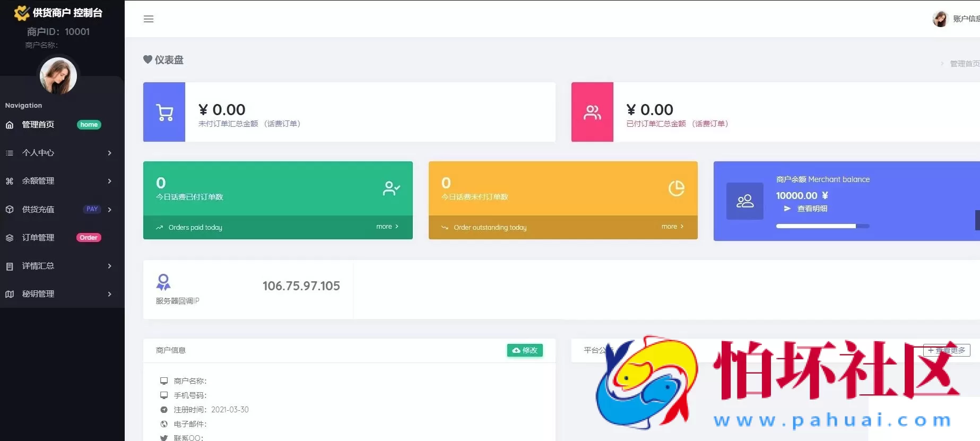This screenshot has width=980, height=441.
Task: Open the 订单管理 menu item
Action: pyautogui.click(x=38, y=238)
